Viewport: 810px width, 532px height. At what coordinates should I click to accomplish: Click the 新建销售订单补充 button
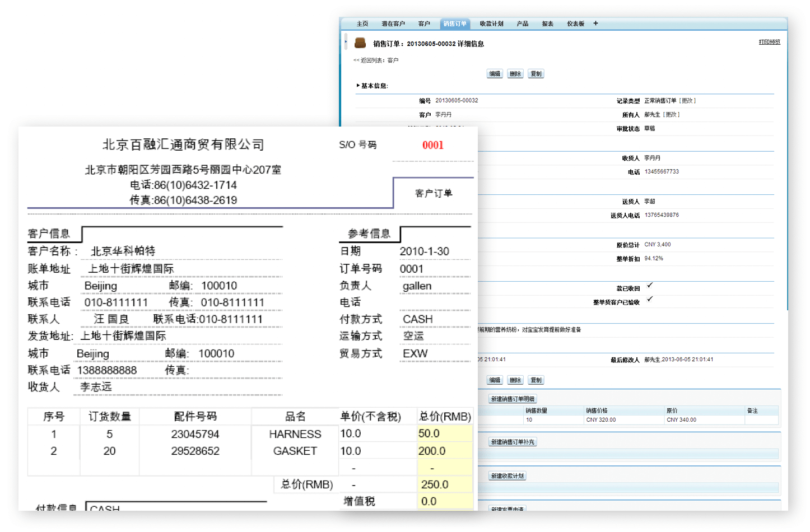[513, 442]
